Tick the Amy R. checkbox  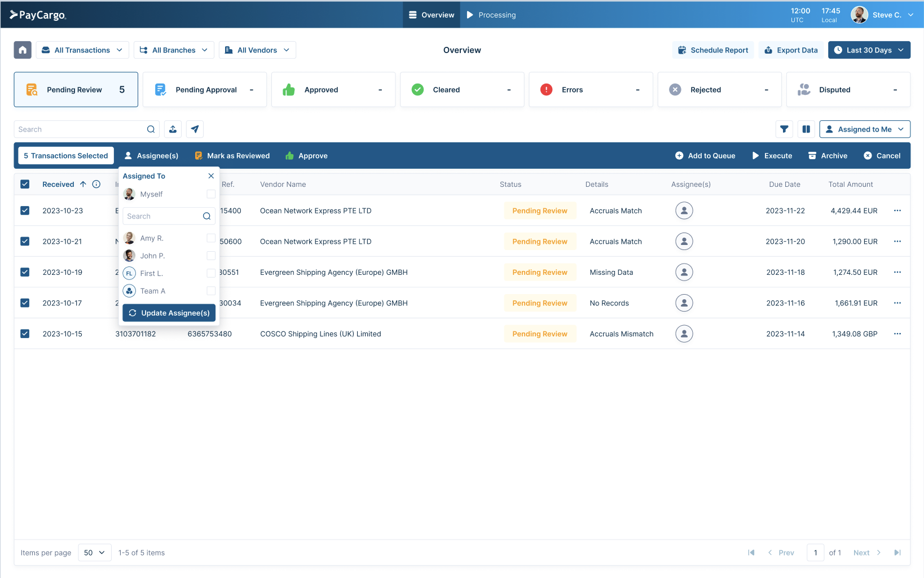tap(211, 238)
